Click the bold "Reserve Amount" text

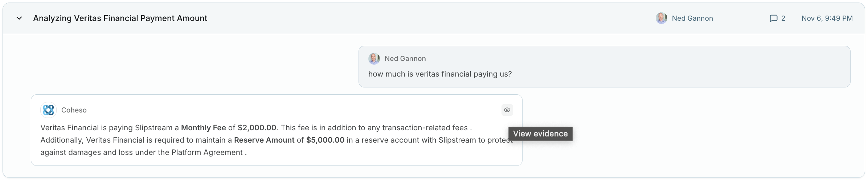point(264,140)
